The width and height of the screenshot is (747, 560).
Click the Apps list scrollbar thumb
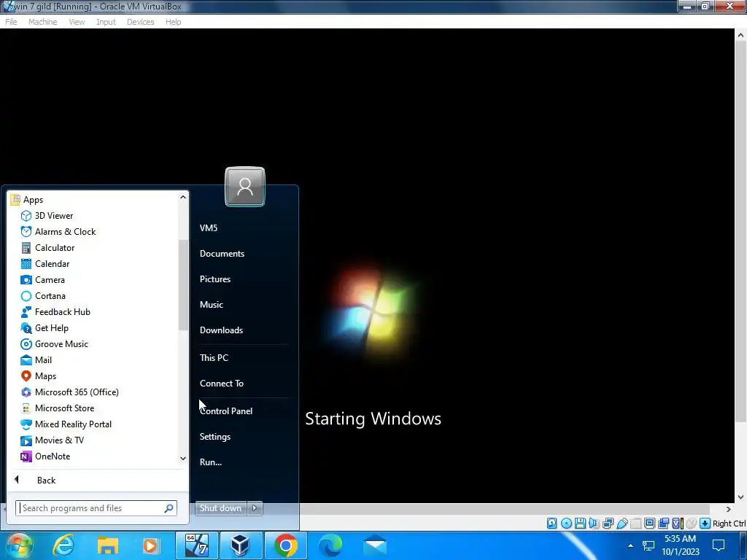click(x=183, y=285)
